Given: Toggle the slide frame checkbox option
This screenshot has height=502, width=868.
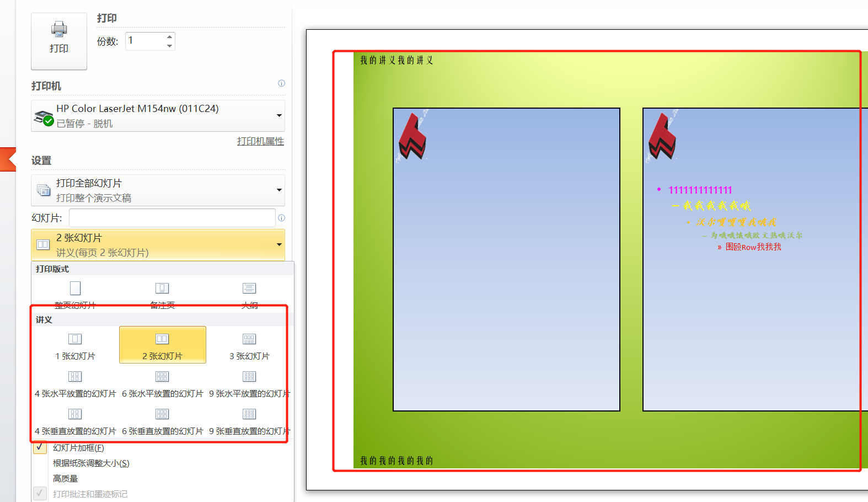Looking at the screenshot, I should [x=40, y=447].
